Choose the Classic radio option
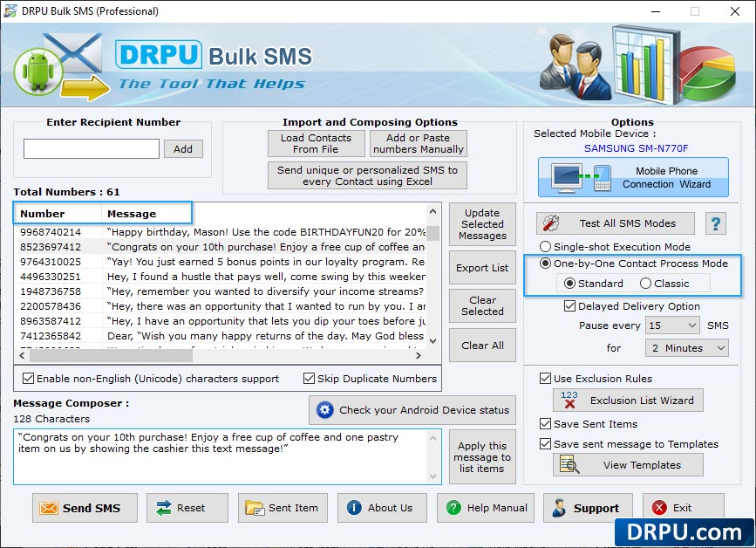756x548 pixels. point(664,284)
